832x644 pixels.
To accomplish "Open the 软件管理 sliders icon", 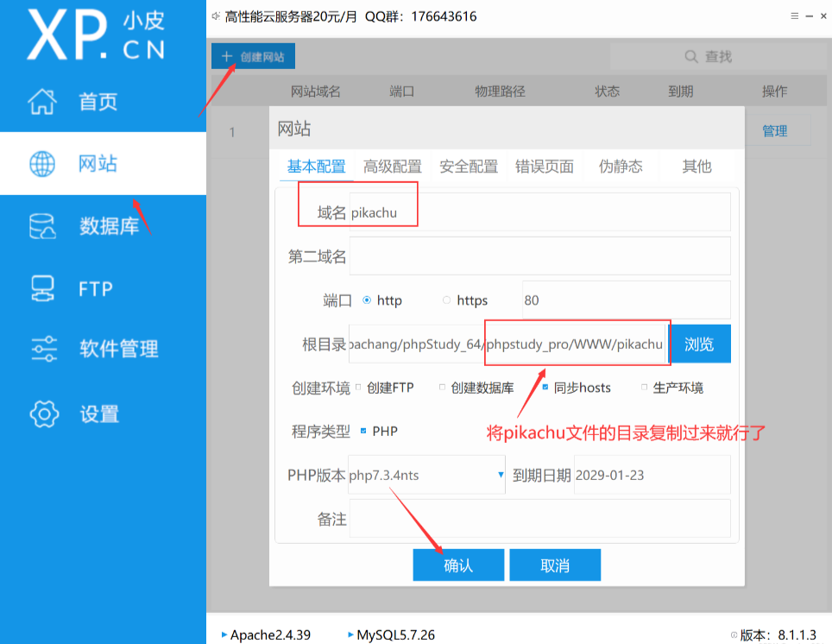I will [x=44, y=349].
